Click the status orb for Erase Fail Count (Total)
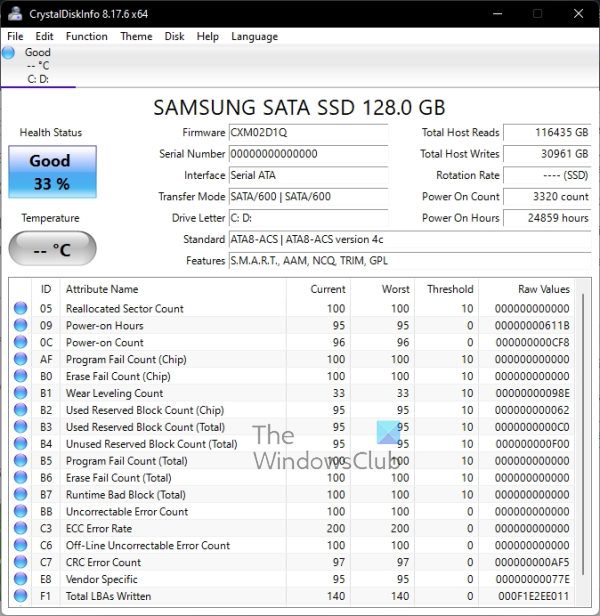The height and width of the screenshot is (616, 600). [20, 477]
